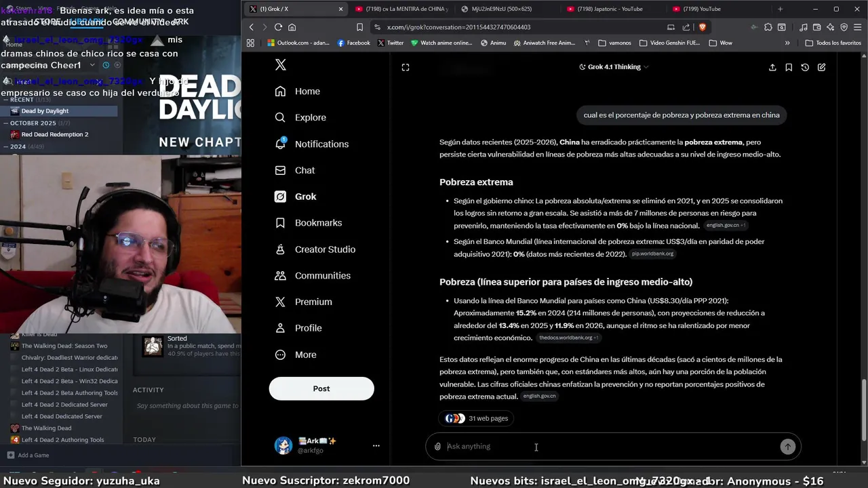Screen dimensions: 868x488
Task: Show hidden bookmarks with the chevron
Action: tap(787, 43)
